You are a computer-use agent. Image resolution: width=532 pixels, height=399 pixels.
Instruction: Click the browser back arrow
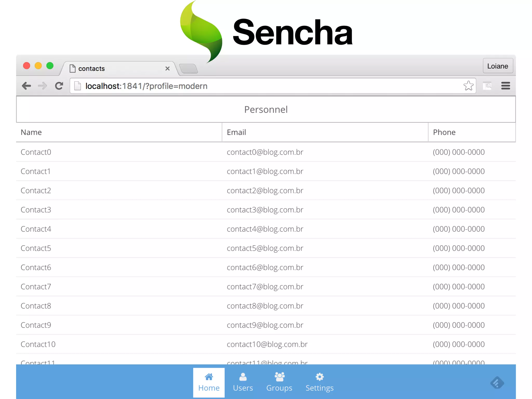[26, 86]
